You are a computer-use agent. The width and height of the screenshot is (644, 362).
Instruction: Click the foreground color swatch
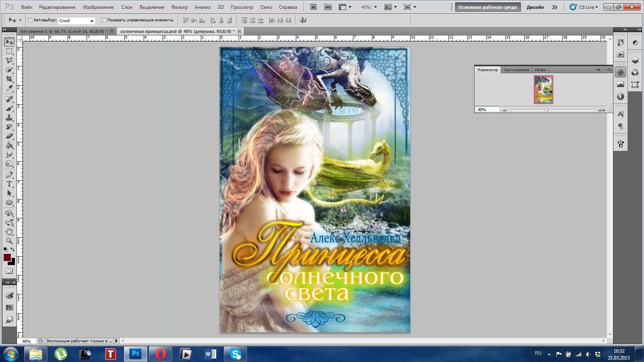click(x=7, y=257)
